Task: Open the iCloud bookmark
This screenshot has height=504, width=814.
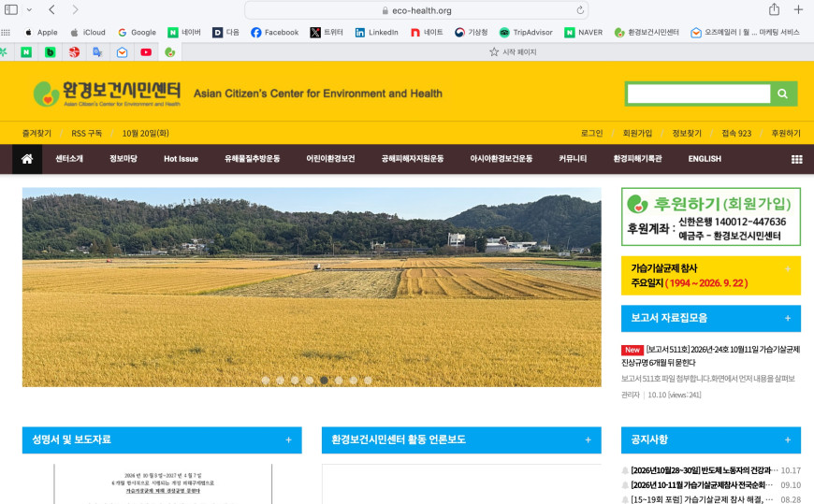Action: (88, 32)
